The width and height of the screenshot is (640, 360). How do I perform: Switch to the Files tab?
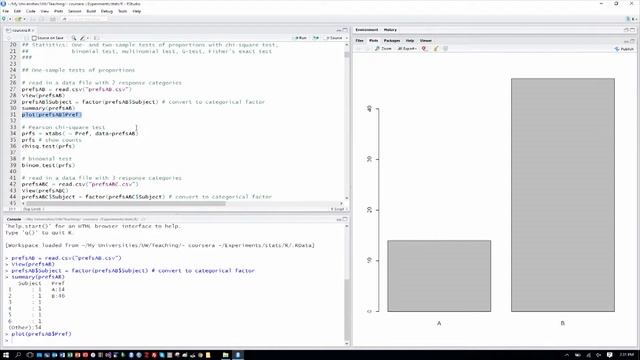pyautogui.click(x=359, y=41)
